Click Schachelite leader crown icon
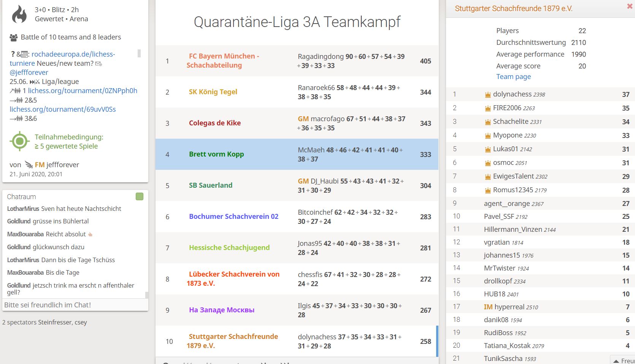 click(488, 122)
